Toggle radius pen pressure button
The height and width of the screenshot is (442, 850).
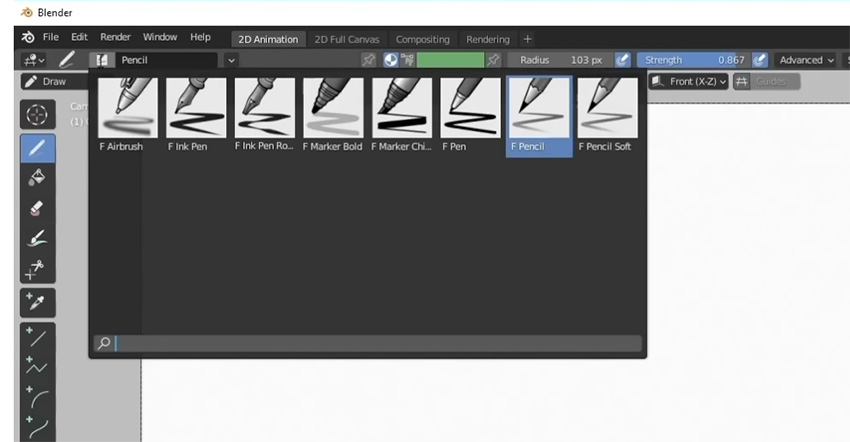(622, 60)
